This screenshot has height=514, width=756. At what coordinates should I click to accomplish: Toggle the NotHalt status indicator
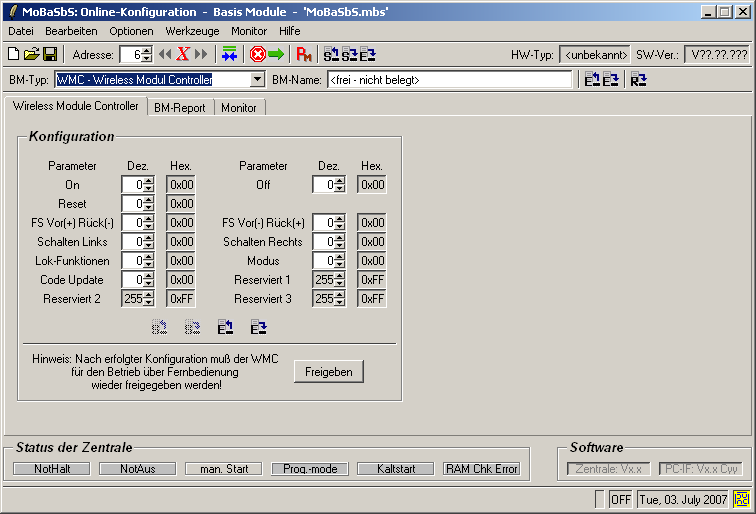click(51, 468)
